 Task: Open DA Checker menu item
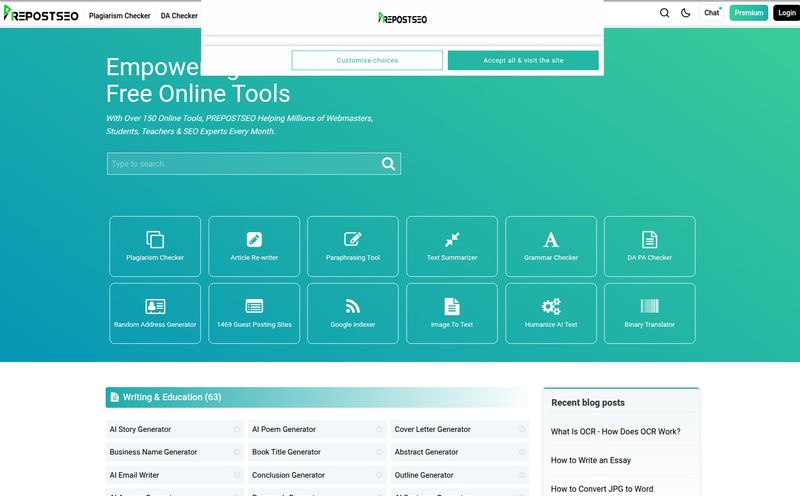point(179,16)
